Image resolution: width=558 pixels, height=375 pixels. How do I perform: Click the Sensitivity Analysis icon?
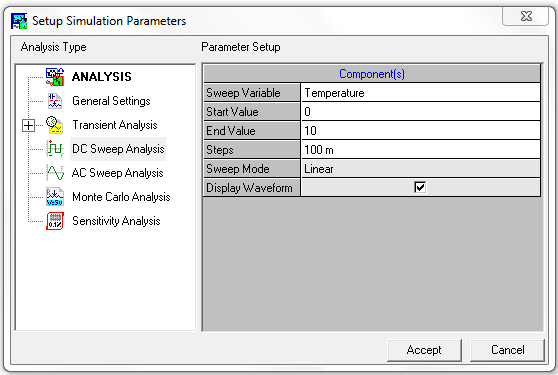pyautogui.click(x=55, y=221)
